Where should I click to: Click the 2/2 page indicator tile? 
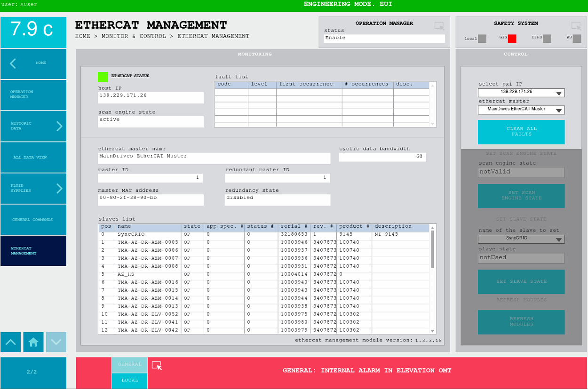coord(33,373)
